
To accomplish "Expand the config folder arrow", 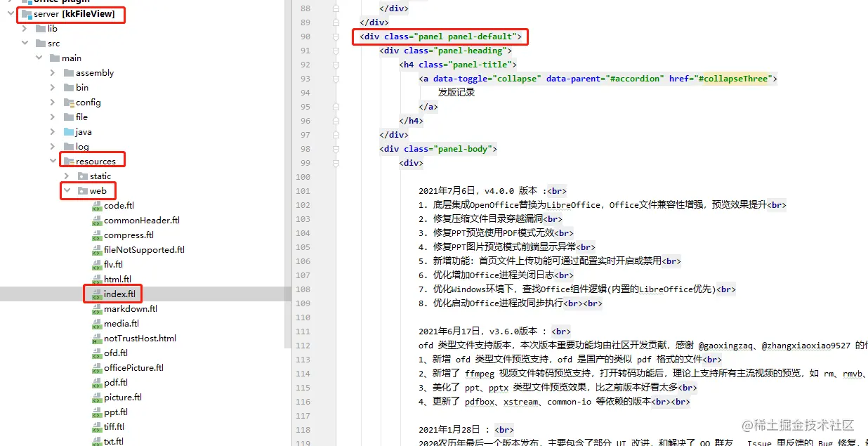I will pyautogui.click(x=53, y=103).
